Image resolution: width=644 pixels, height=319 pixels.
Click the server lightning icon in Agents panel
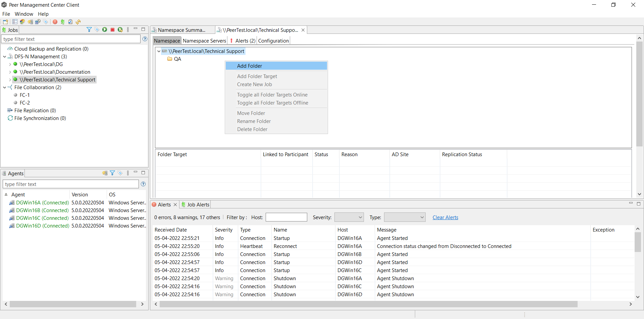pos(105,173)
